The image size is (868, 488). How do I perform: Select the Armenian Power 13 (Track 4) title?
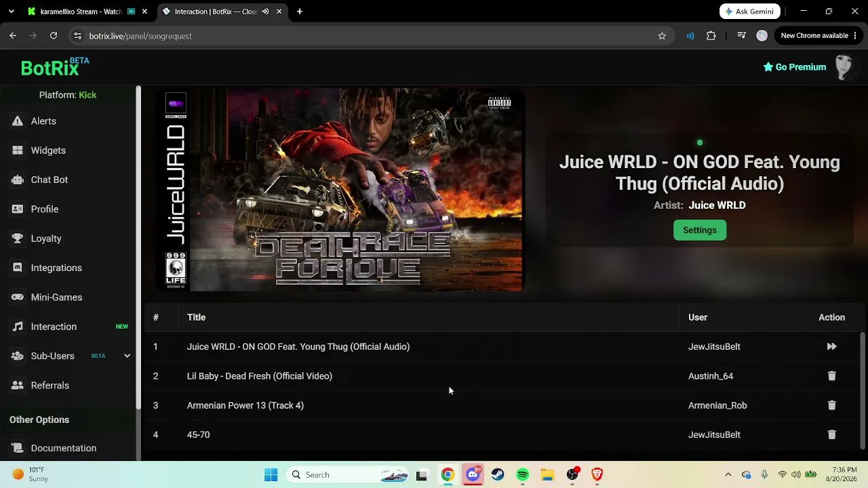coord(245,405)
